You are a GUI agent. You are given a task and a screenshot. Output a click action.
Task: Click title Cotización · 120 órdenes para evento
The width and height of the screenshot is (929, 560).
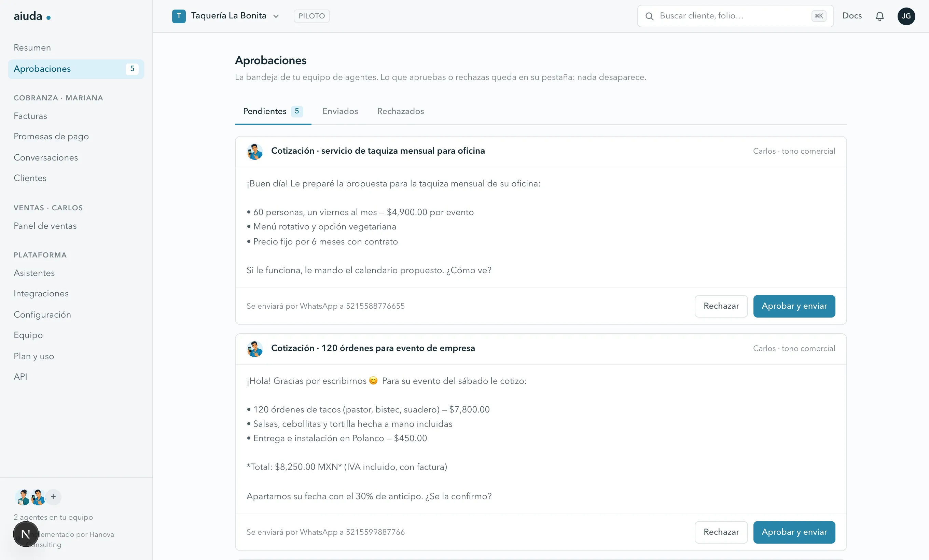(x=373, y=348)
